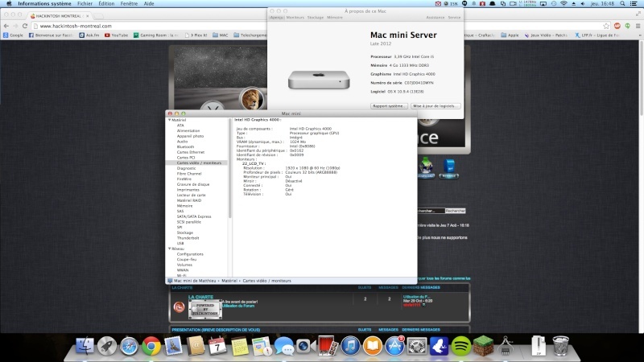Click Rechercher button on webpage
Screen dimensions: 644x362
click(456, 211)
